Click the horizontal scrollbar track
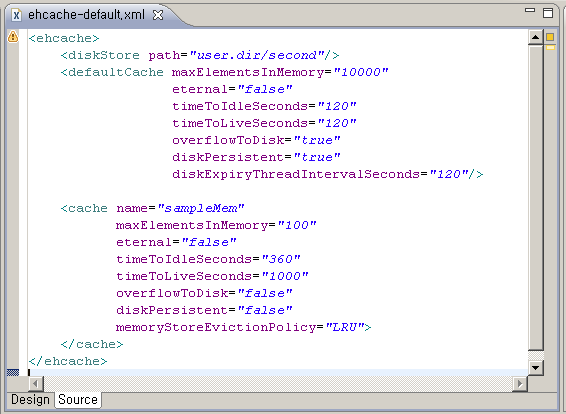Screen dimensions: 566x414 278,383
